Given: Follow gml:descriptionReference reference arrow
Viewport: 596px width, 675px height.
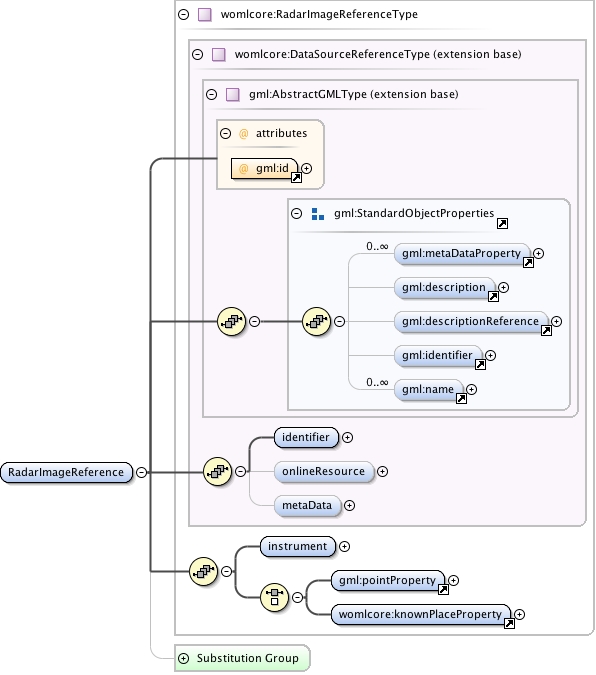Looking at the screenshot, I should click(546, 331).
